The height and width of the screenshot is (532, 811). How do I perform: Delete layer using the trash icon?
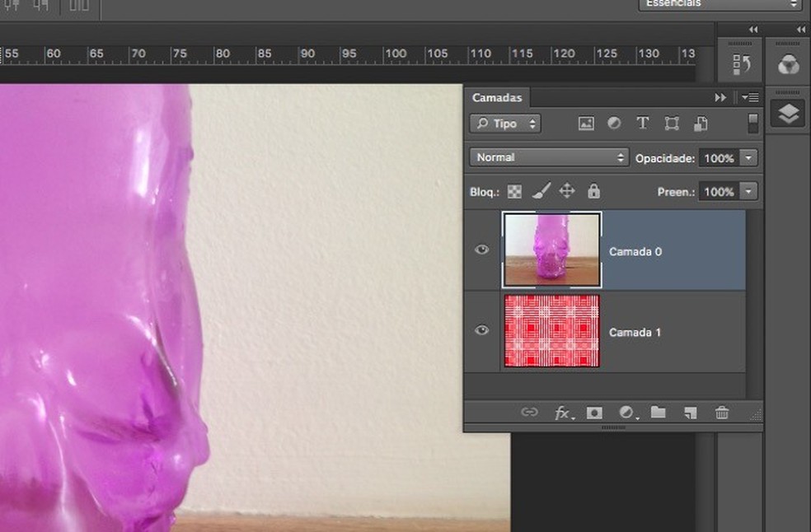click(x=722, y=413)
